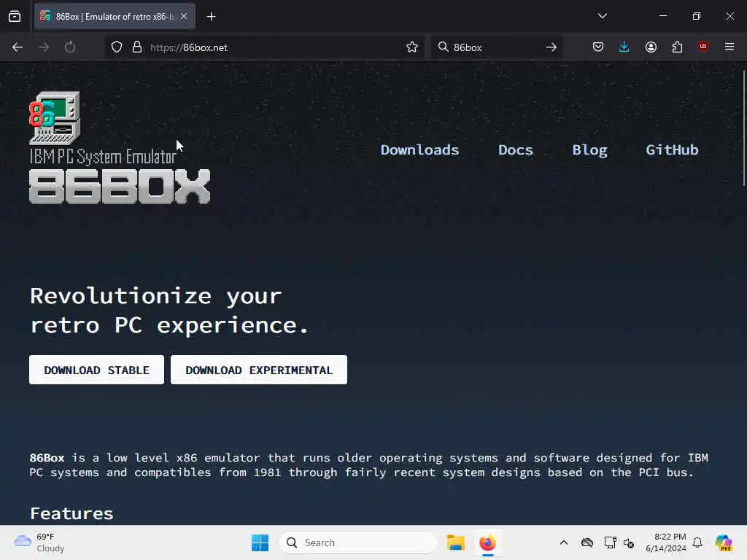
Task: Click the Download Experimental button
Action: [259, 370]
